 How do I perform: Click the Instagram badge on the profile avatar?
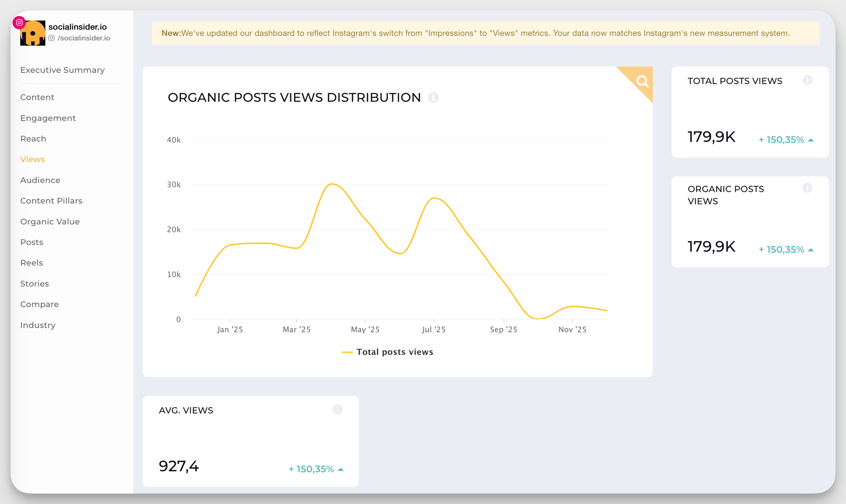[19, 22]
